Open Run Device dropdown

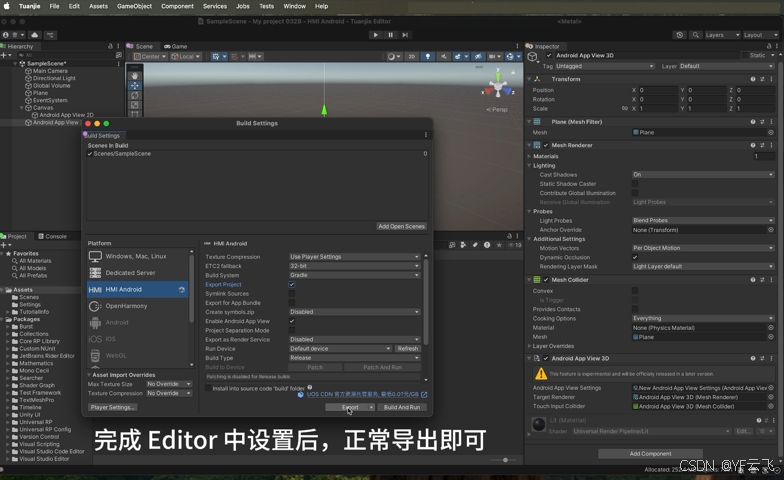click(340, 348)
